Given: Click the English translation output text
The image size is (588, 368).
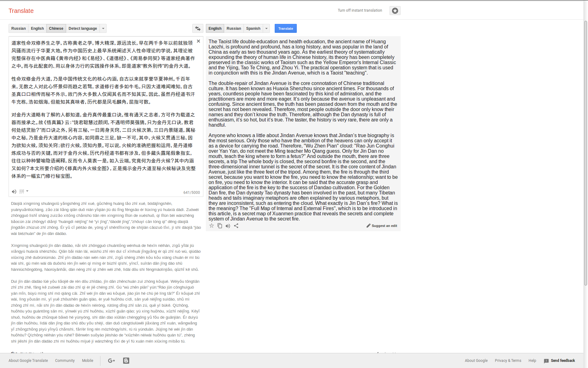Looking at the screenshot, I should (303, 130).
